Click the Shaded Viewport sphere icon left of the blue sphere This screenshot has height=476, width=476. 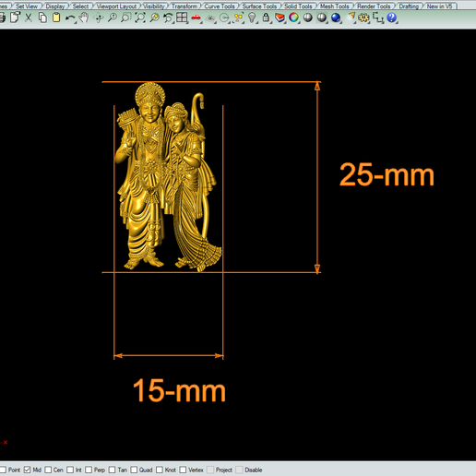click(x=322, y=18)
